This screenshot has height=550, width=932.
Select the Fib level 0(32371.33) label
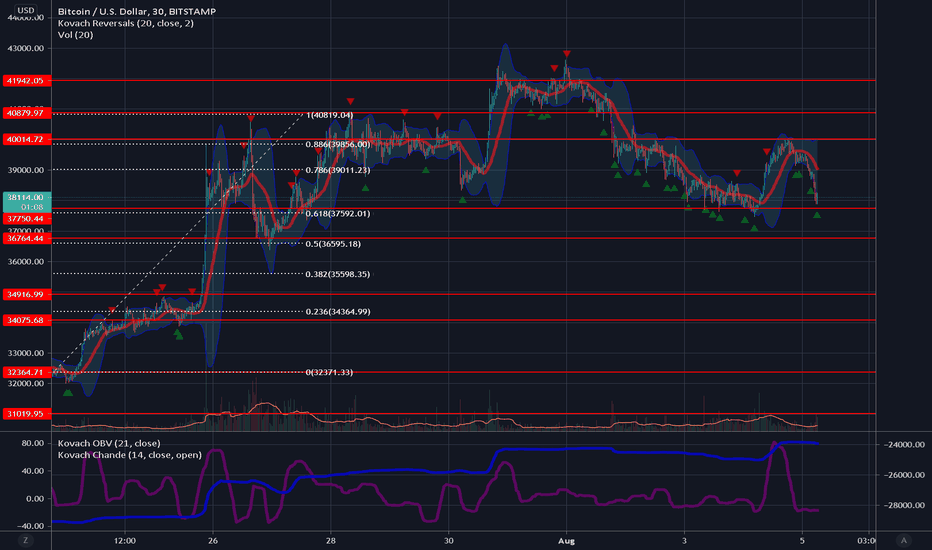[329, 372]
